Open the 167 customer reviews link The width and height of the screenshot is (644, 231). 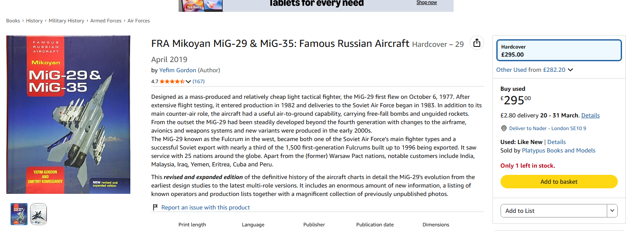tap(198, 82)
